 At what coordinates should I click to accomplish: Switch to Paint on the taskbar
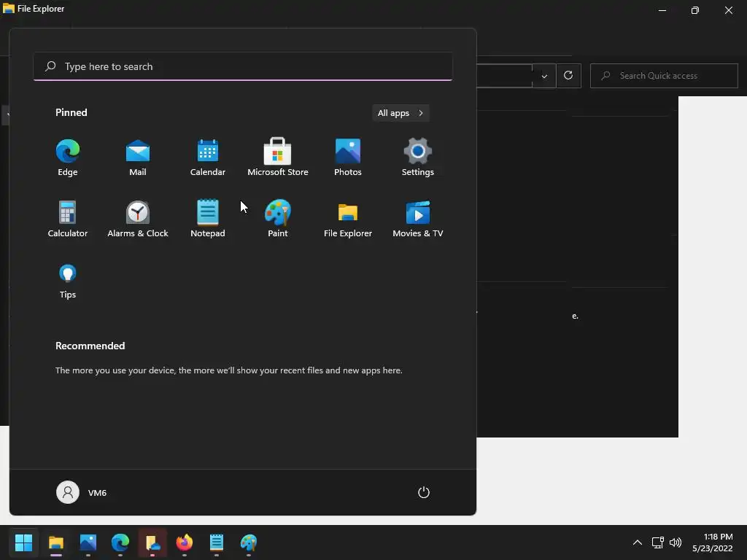(249, 542)
